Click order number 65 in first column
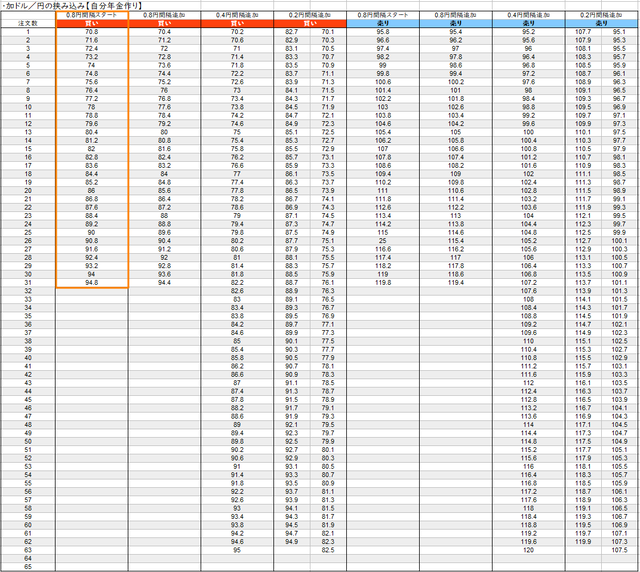Image resolution: width=640 pixels, height=572 pixels. pos(28,567)
